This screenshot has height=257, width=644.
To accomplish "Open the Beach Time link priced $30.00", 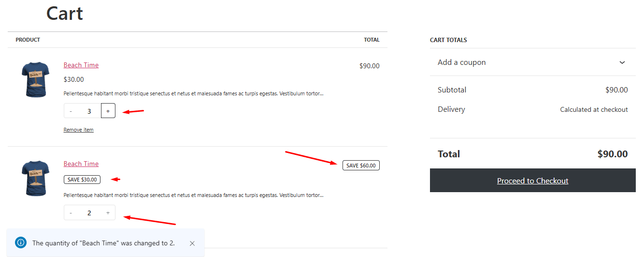I will coord(81,65).
